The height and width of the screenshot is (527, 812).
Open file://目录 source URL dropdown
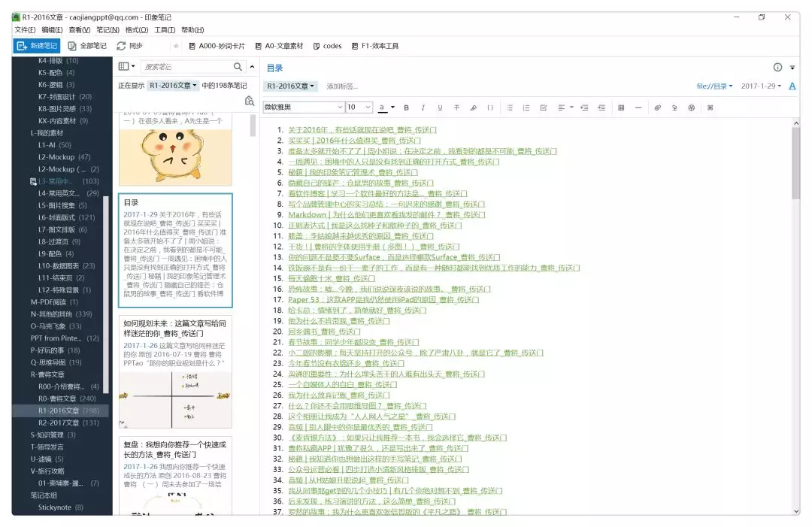[x=714, y=86]
